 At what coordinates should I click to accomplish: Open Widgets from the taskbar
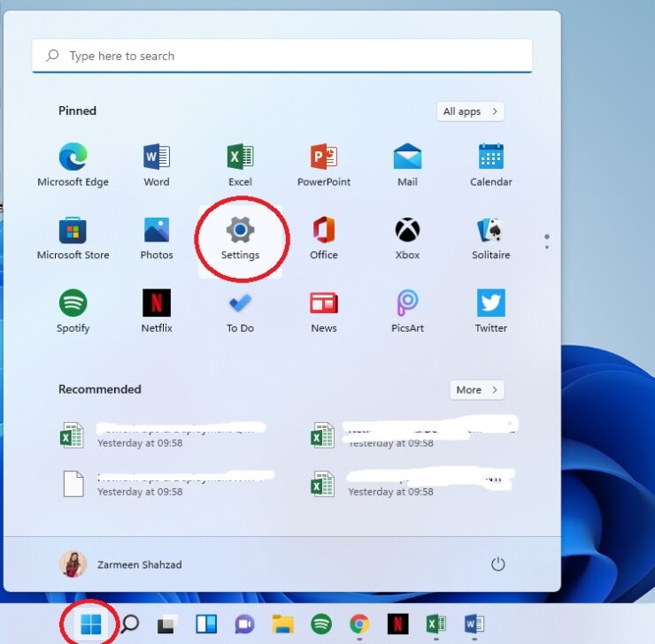click(x=206, y=625)
